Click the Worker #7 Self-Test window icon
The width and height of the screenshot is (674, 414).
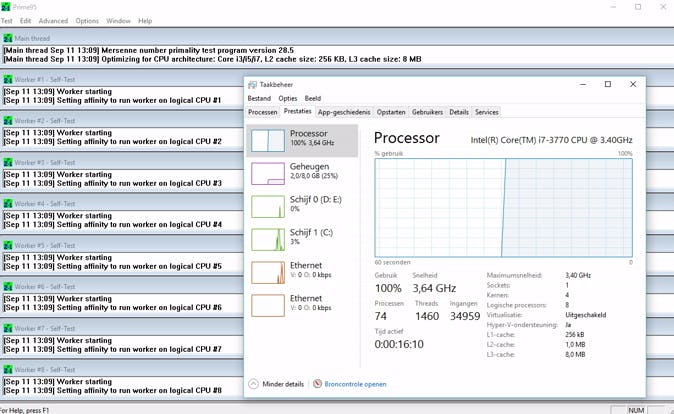[8, 328]
